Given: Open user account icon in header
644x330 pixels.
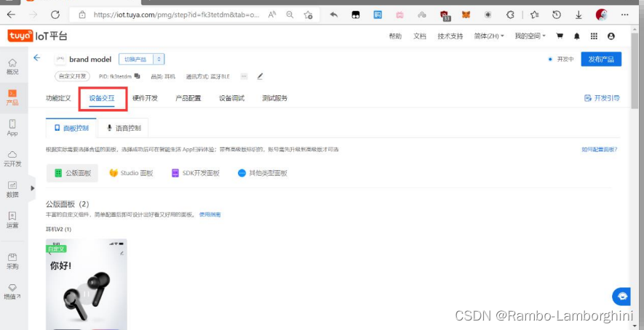Looking at the screenshot, I should [611, 36].
